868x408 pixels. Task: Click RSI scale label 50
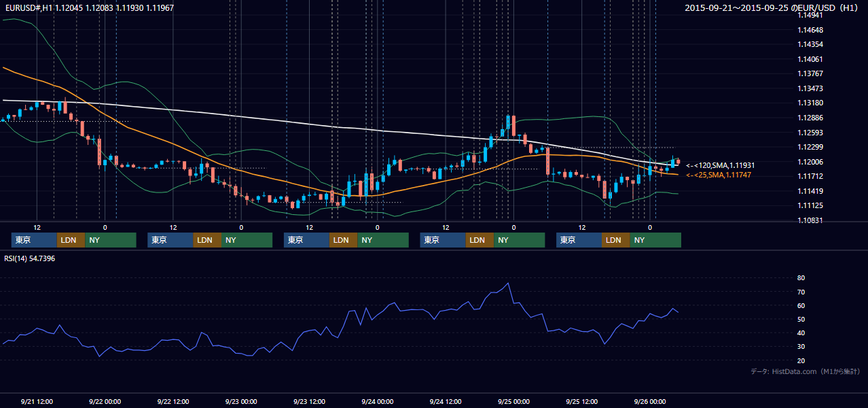pos(801,319)
